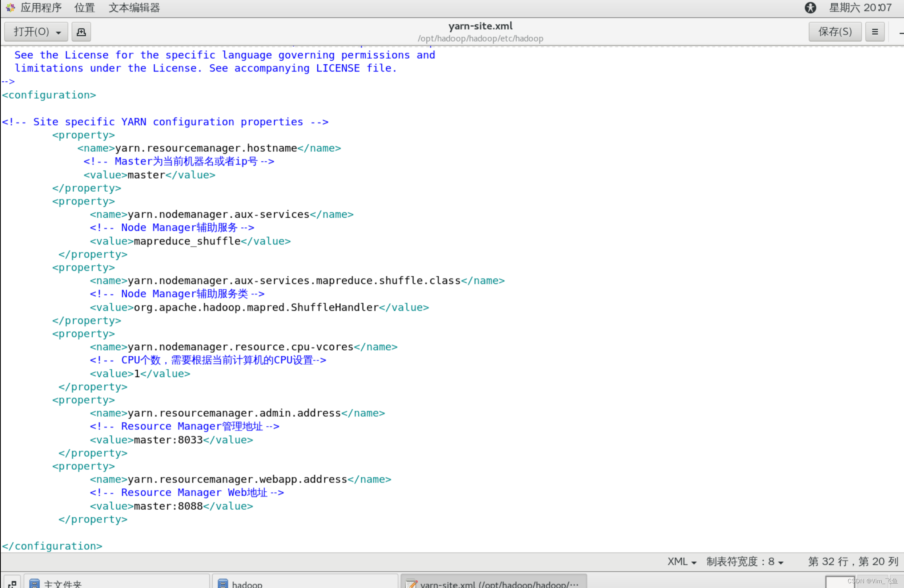Image resolution: width=904 pixels, height=588 pixels.
Task: Expand the 打开 dropdown arrow
Action: coord(58,32)
